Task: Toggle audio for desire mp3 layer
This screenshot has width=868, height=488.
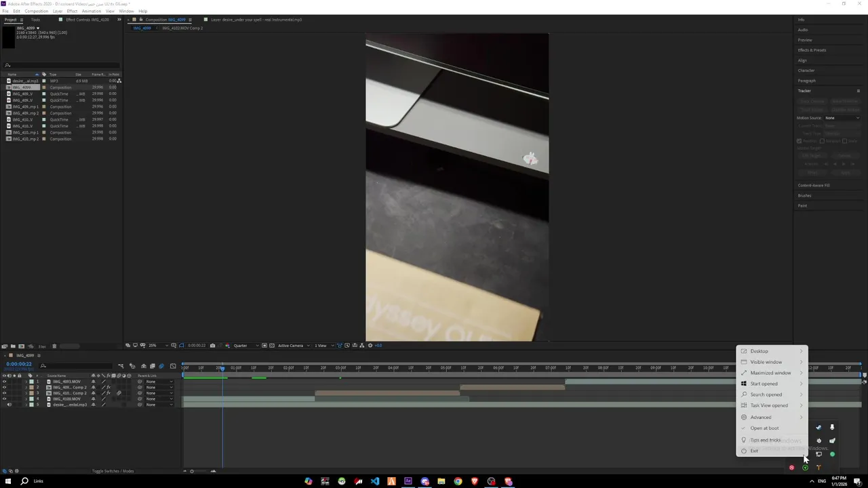Action: point(9,405)
